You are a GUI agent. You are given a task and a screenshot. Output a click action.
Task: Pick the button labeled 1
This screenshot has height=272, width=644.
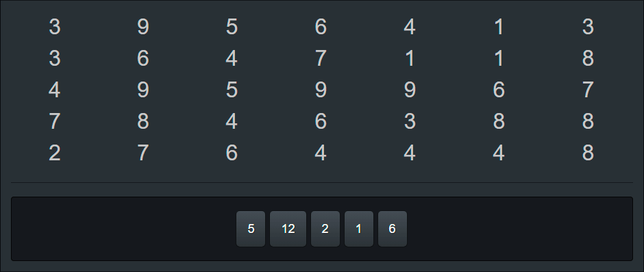pos(359,229)
